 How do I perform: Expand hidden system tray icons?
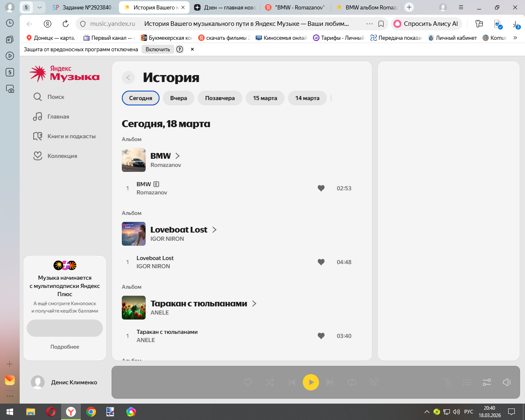[x=427, y=412]
